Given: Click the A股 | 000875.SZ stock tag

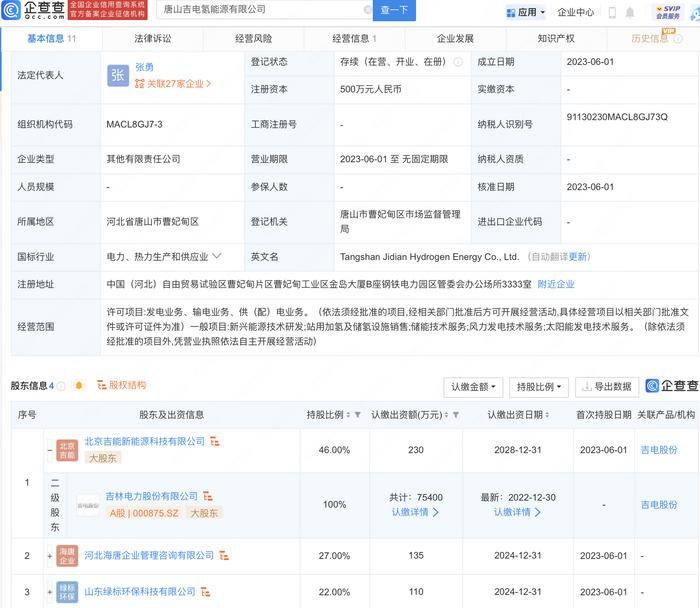Looking at the screenshot, I should pyautogui.click(x=144, y=513).
